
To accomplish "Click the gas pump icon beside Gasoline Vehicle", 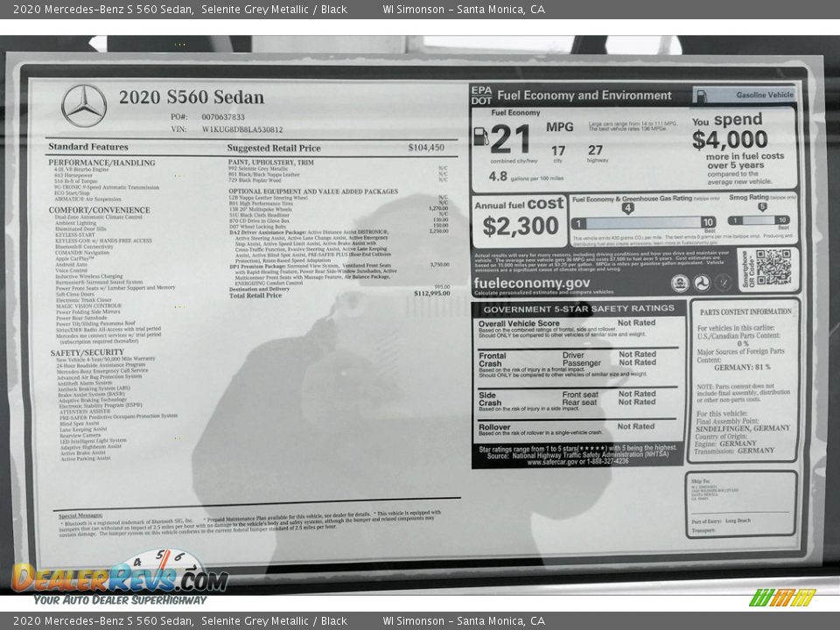I will [x=702, y=94].
